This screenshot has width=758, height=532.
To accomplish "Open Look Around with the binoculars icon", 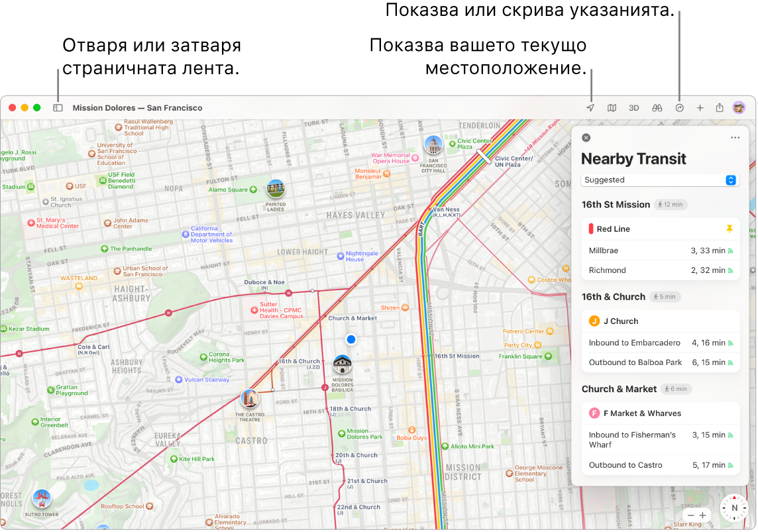I will [x=656, y=107].
